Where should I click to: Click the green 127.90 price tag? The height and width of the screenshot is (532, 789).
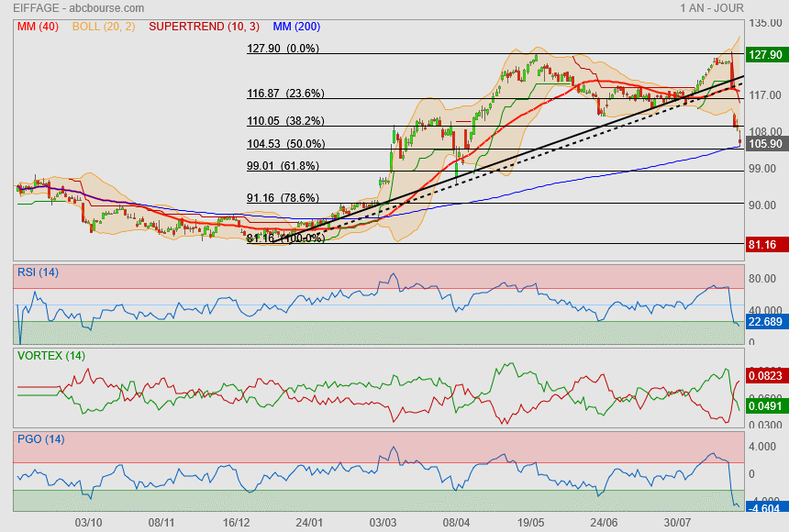(764, 54)
